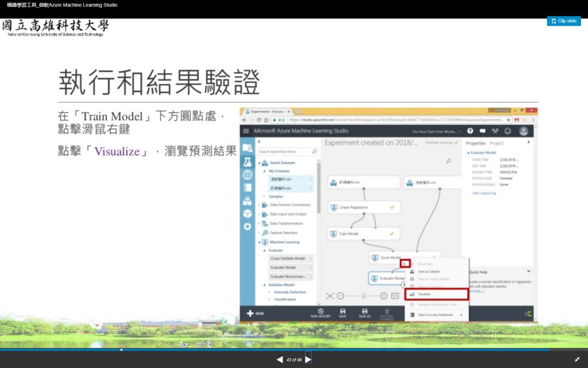Image resolution: width=588 pixels, height=368 pixels.
Task: Open the user account avatar
Action: [524, 131]
